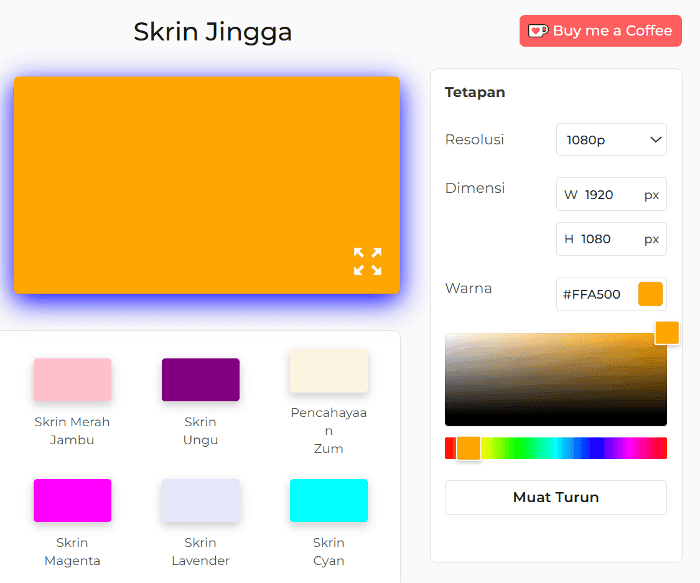Image resolution: width=700 pixels, height=583 pixels.
Task: Select the cream Pencahayaan Zum thumbnail
Action: click(x=329, y=371)
